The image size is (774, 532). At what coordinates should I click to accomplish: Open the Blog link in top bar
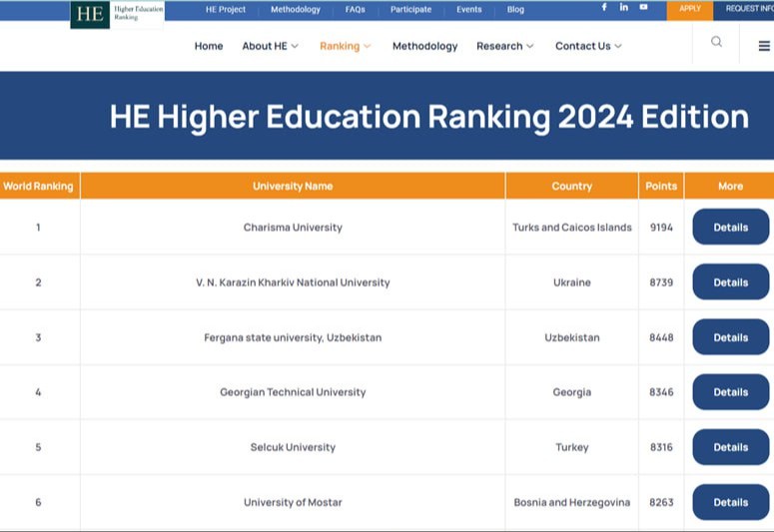pos(515,10)
